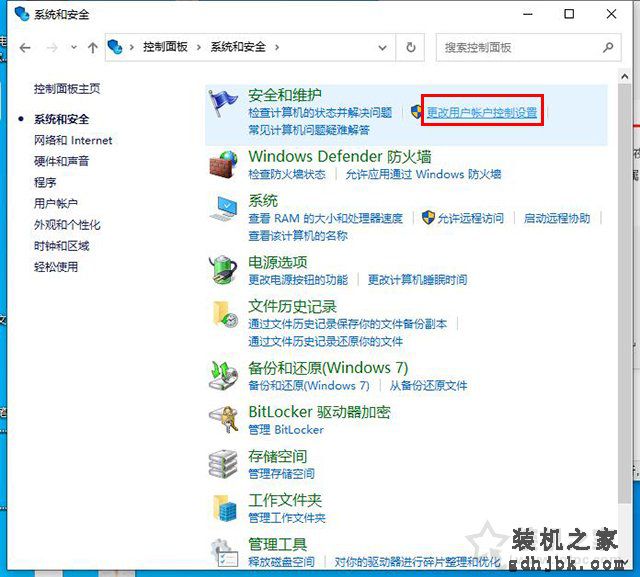Screen dimensions: 640x577
Task: Click 管理存储空间 link
Action: coord(281,473)
